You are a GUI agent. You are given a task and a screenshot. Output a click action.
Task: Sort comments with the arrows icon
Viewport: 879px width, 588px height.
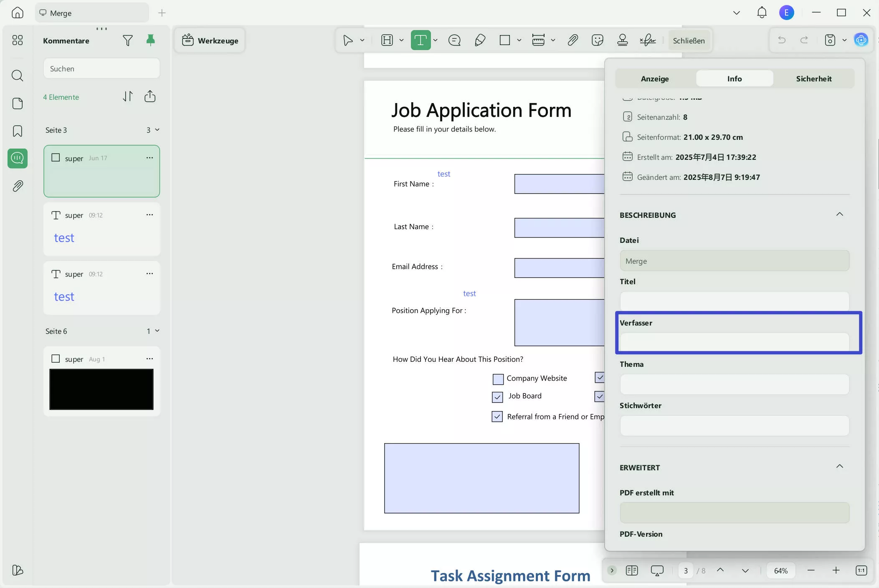tap(128, 96)
